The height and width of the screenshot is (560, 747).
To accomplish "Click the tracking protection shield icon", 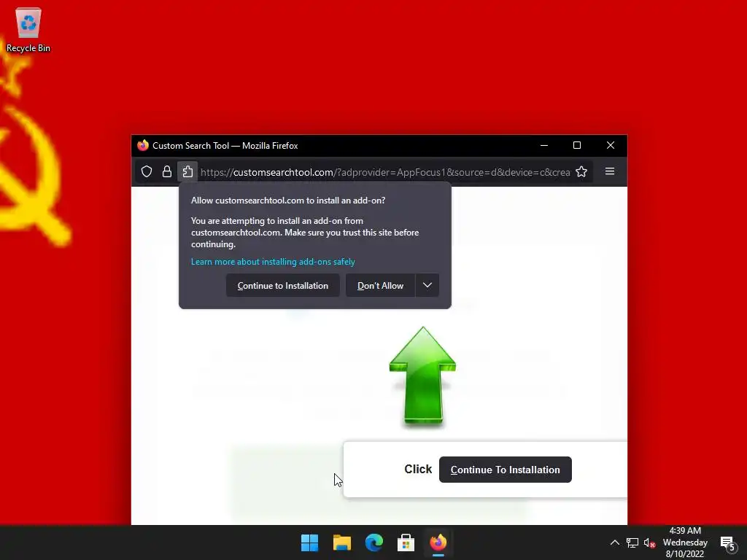I will click(x=147, y=171).
